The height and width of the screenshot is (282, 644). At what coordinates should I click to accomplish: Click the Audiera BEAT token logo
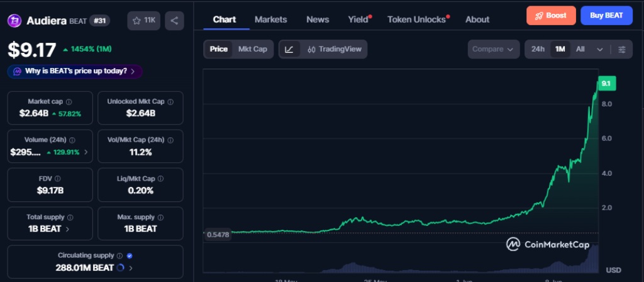(x=14, y=21)
